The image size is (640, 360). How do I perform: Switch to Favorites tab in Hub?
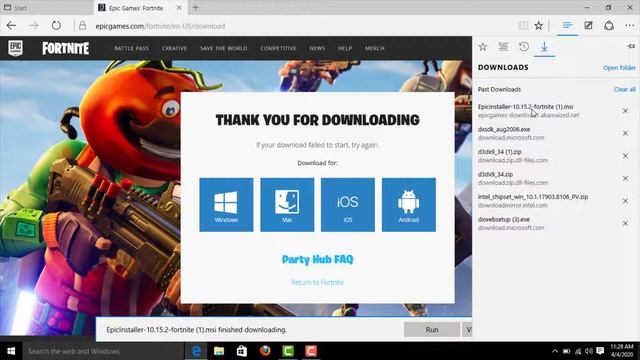pos(483,47)
